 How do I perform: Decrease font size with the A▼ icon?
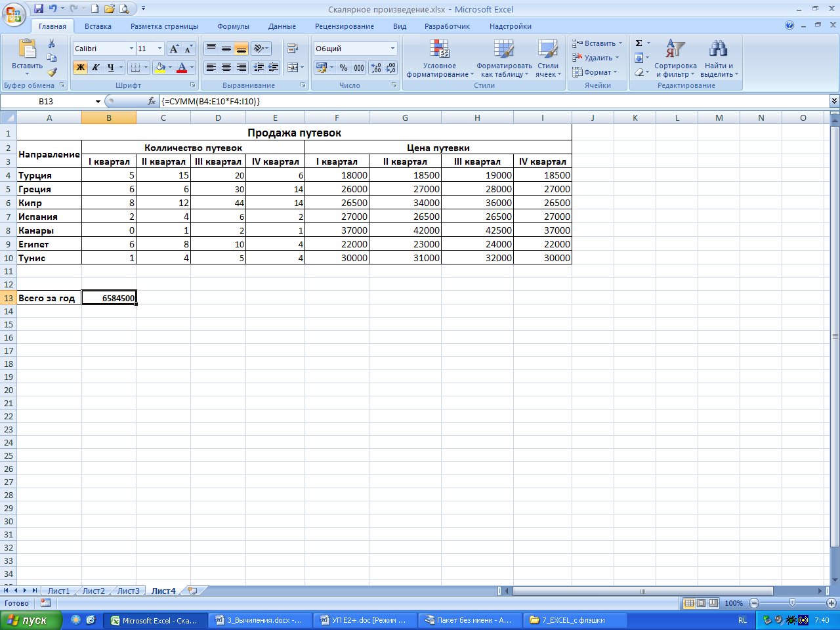click(188, 49)
